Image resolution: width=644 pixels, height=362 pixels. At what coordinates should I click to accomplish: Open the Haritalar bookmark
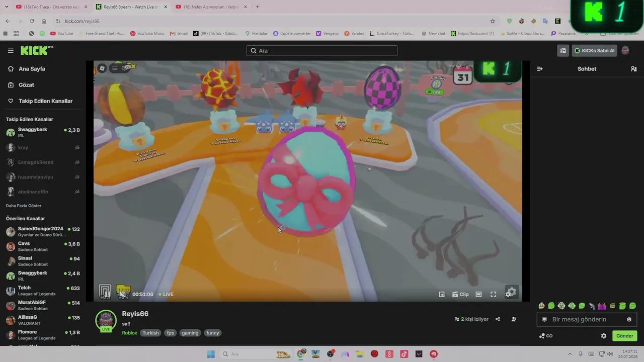click(256, 34)
